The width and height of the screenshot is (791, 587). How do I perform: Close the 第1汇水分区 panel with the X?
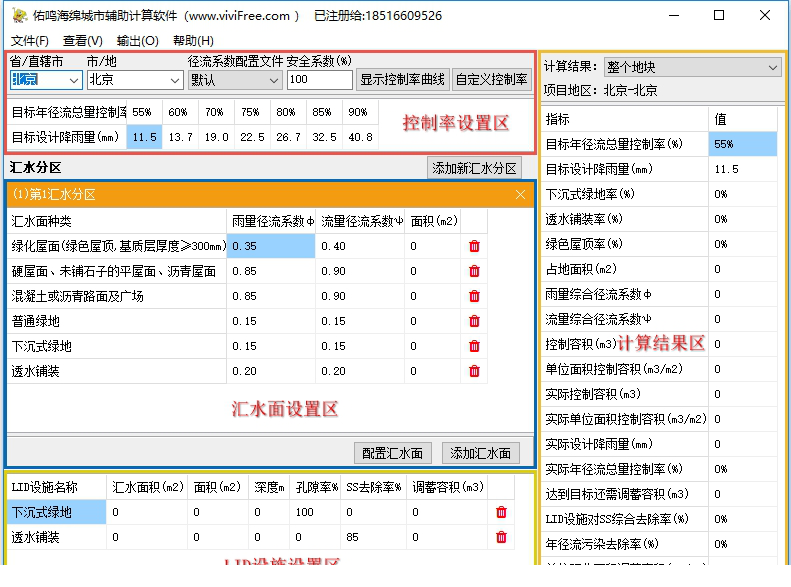click(521, 195)
